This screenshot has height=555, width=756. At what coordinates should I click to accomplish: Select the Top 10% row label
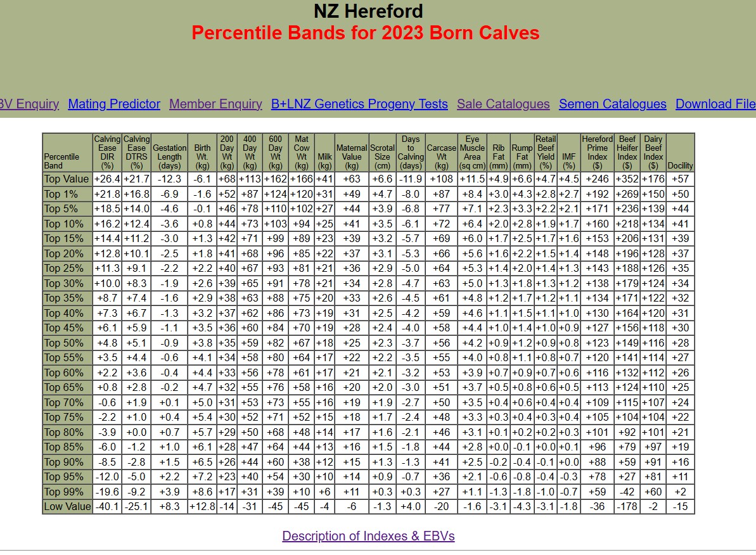click(68, 224)
